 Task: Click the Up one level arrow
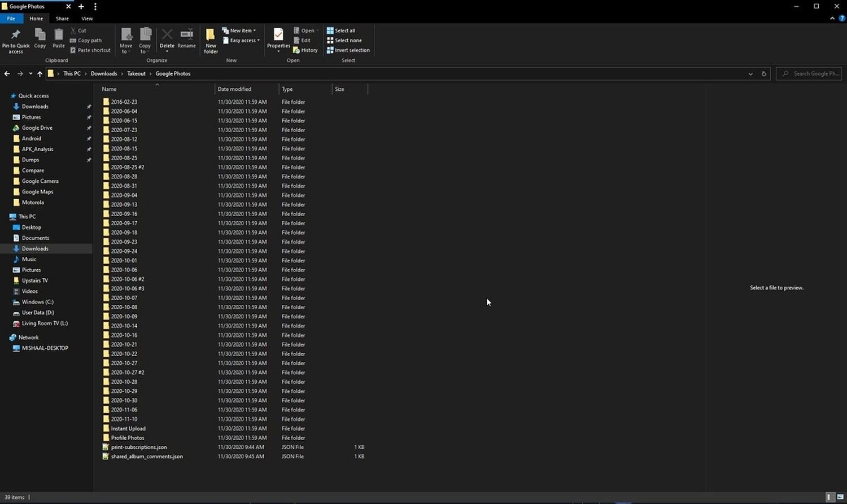40,74
